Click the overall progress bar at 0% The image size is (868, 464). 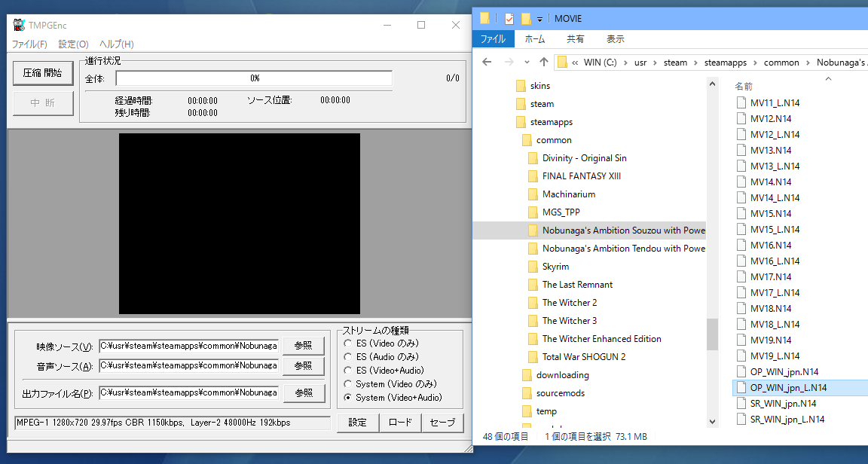[254, 78]
